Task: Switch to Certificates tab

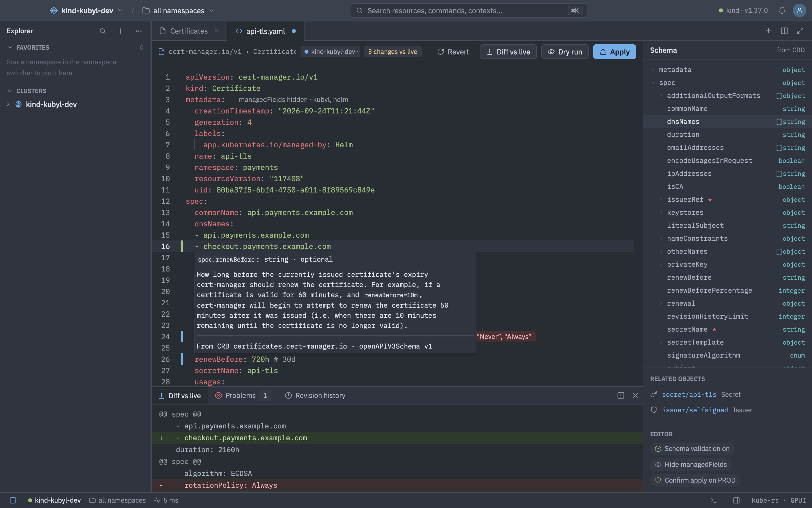Action: [189, 31]
